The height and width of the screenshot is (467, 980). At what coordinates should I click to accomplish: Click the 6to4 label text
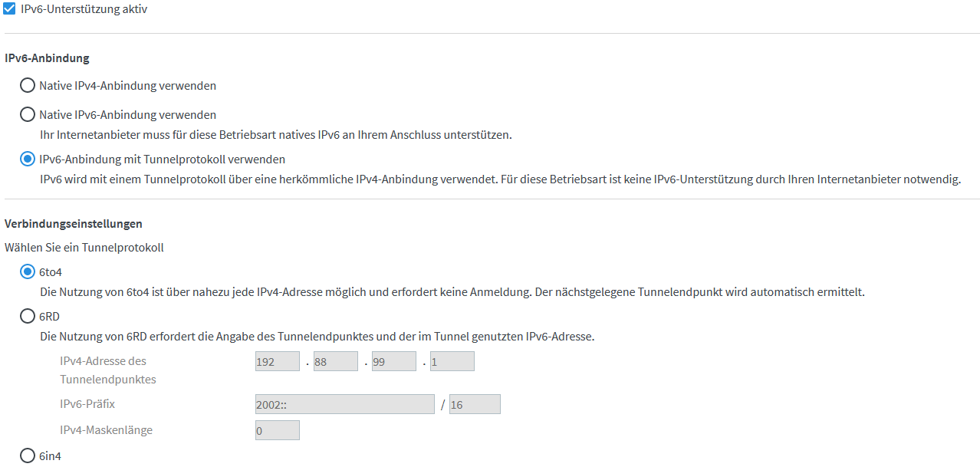(51, 272)
